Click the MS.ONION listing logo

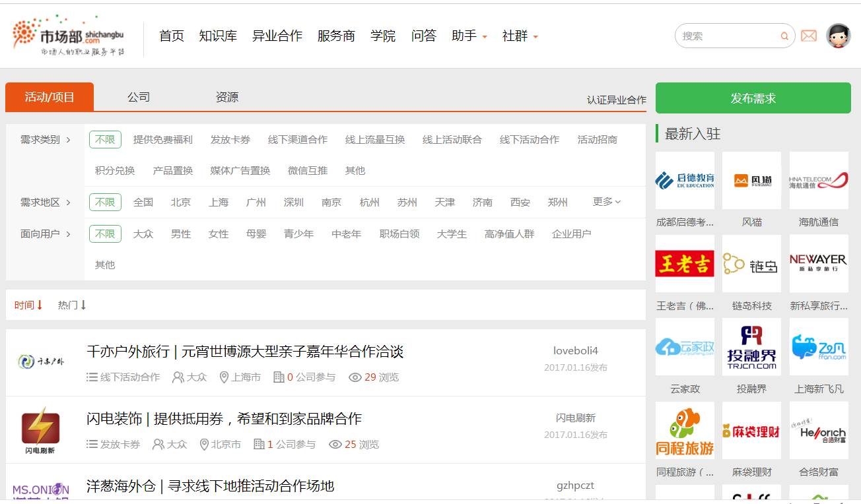41,491
